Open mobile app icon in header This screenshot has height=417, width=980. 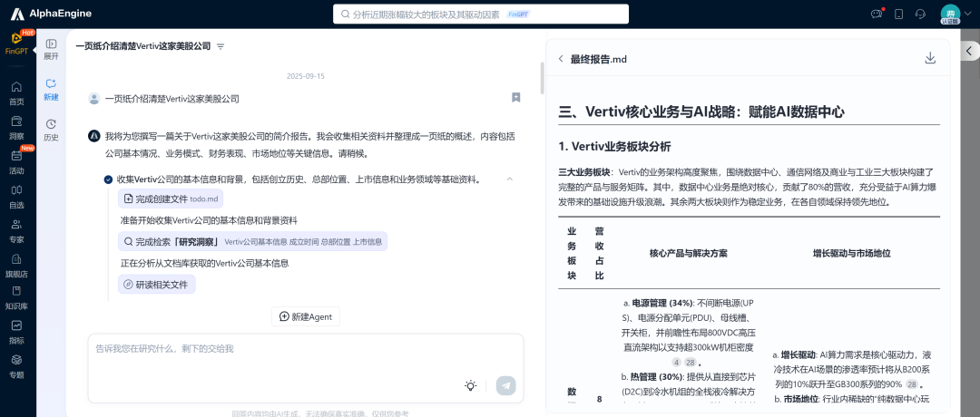tap(898, 14)
